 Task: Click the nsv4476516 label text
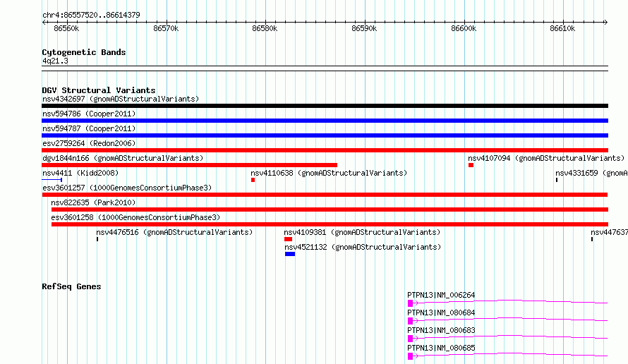[x=174, y=232]
